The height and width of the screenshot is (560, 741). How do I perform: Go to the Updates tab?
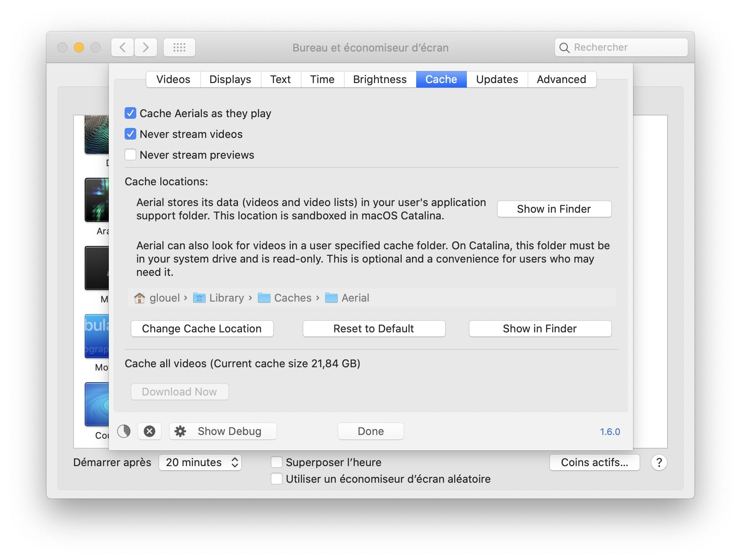[497, 79]
